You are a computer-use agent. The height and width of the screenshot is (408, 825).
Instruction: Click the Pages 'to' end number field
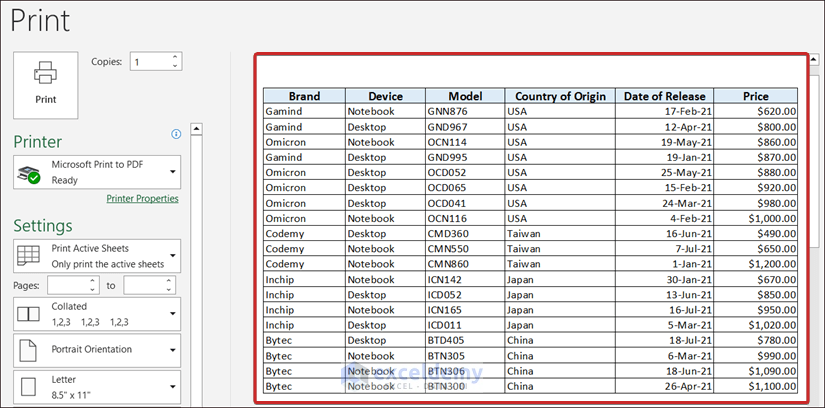pos(143,285)
